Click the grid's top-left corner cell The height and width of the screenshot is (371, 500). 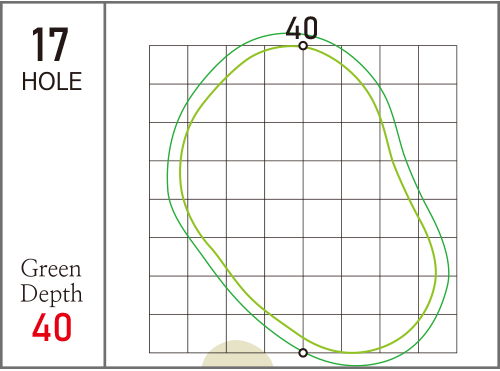[x=168, y=65]
